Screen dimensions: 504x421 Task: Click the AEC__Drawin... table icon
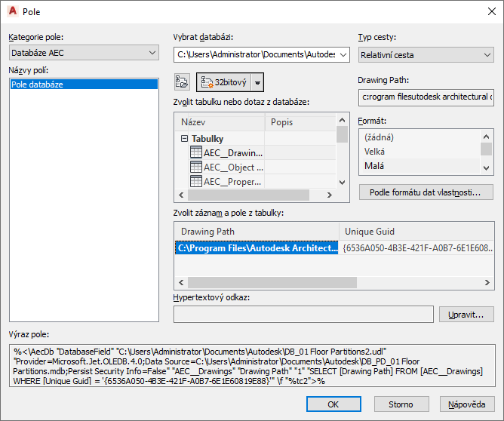click(x=196, y=152)
